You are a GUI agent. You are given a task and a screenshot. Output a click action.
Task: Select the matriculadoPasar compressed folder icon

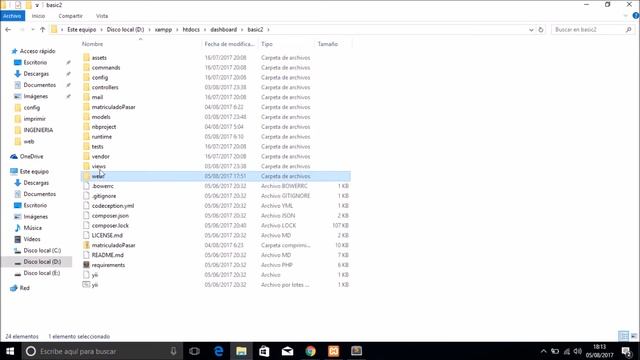coord(86,245)
